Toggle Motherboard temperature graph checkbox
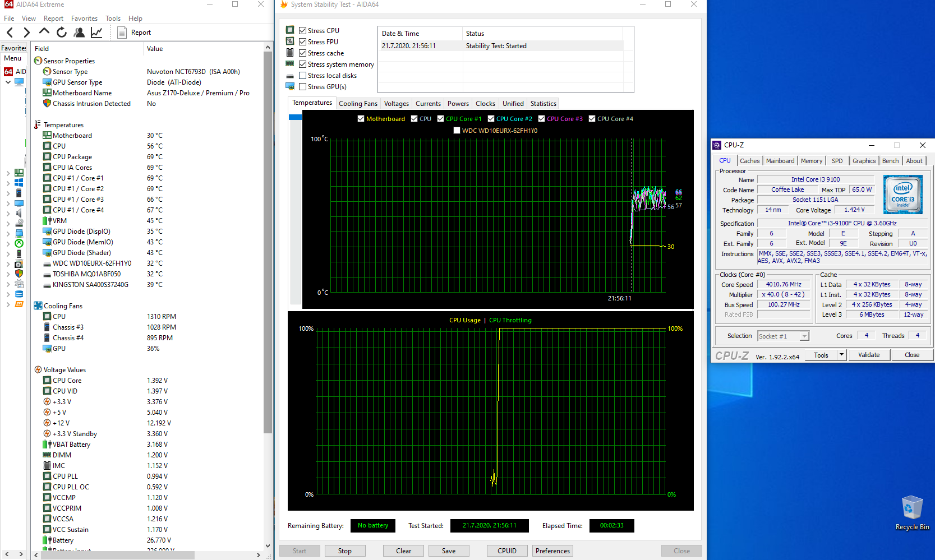This screenshot has height=560, width=935. pos(361,119)
